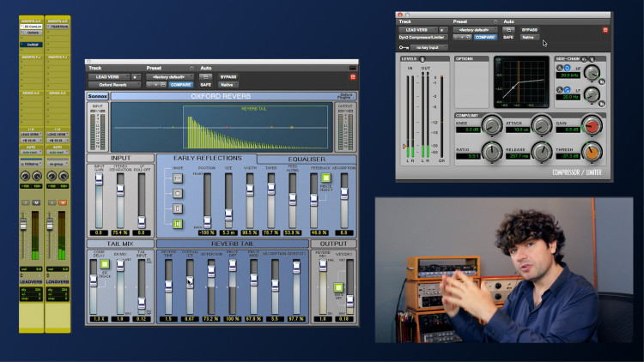The image size is (644, 362).
Task: Toggle the blue LF filter enable button in side-chain
Action: (x=568, y=89)
